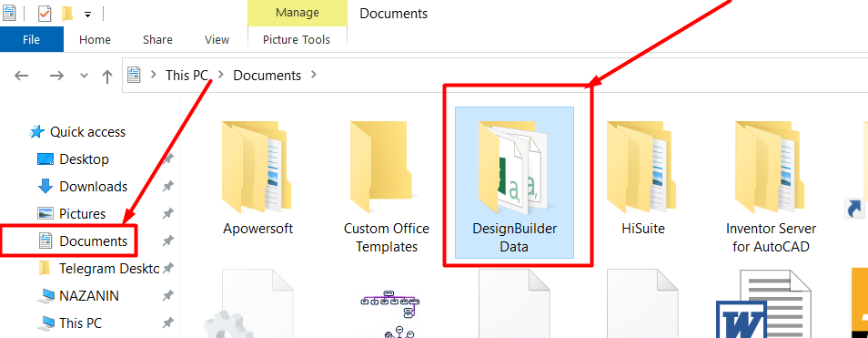The width and height of the screenshot is (868, 338).
Task: Open the recent locations dropdown arrow
Action: [84, 76]
